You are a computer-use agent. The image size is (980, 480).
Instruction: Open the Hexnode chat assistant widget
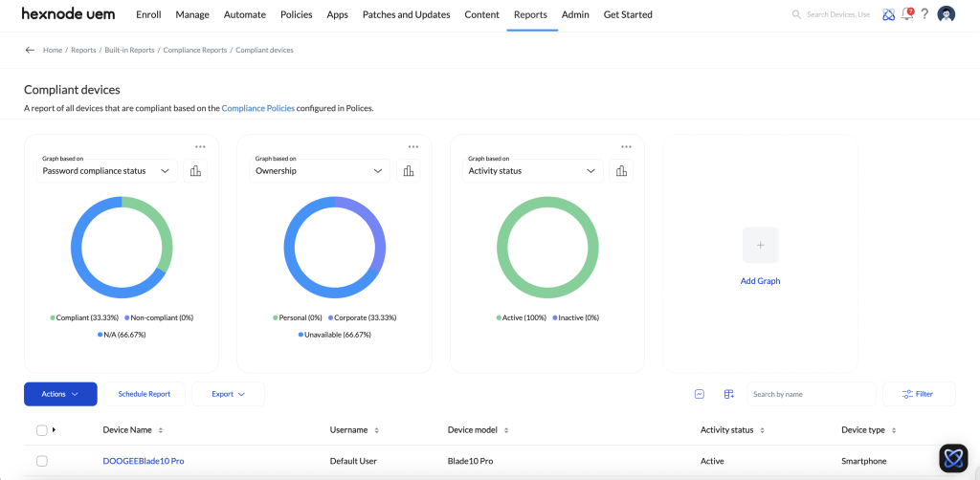tap(953, 458)
